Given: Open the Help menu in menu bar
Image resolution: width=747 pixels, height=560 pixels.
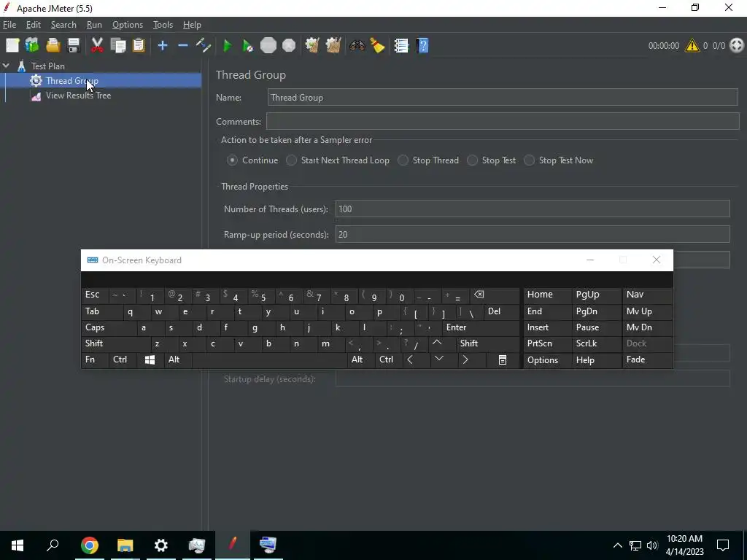Looking at the screenshot, I should [x=192, y=25].
